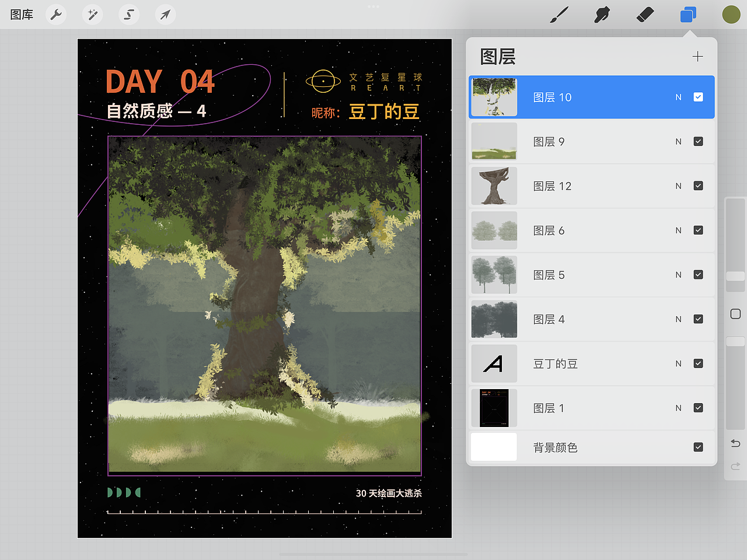This screenshot has height=560, width=747.
Task: Select the 图层 9 thumbnail
Action: (494, 141)
